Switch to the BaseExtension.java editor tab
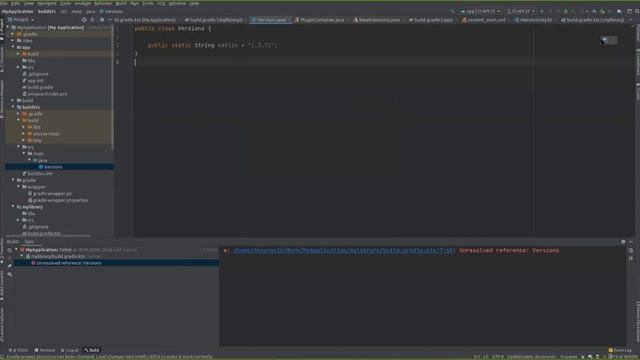Screen dimensions: 640x360 [377, 20]
